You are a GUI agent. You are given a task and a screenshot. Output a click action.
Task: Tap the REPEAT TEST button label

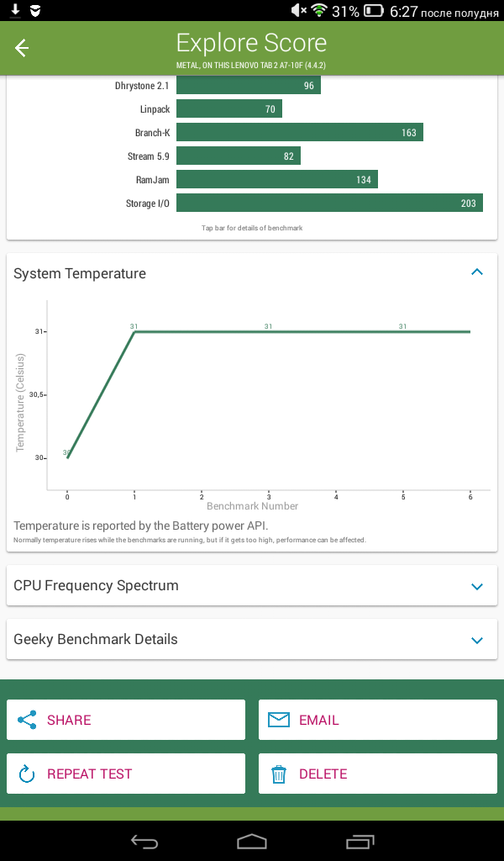point(89,774)
